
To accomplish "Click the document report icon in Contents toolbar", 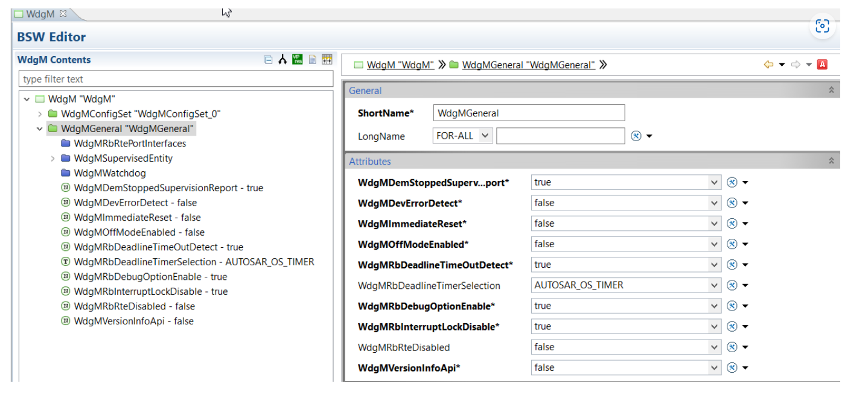I will pos(311,59).
